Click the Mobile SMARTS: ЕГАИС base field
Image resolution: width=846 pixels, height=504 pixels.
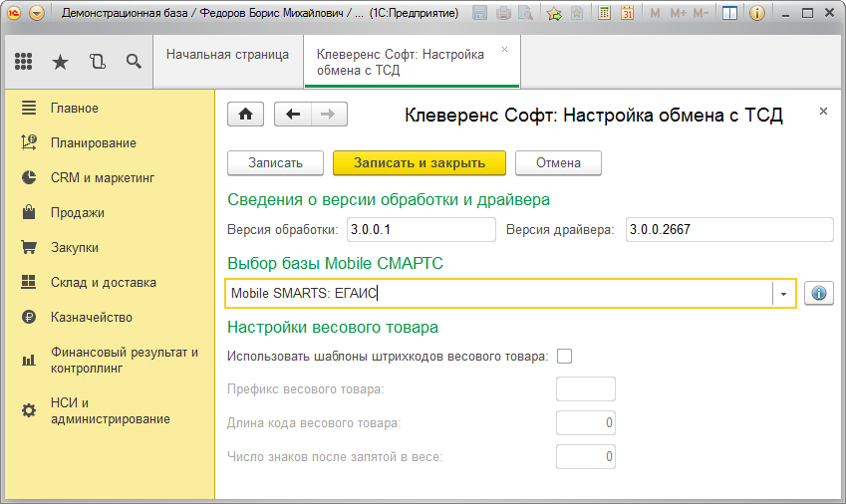tap(499, 293)
